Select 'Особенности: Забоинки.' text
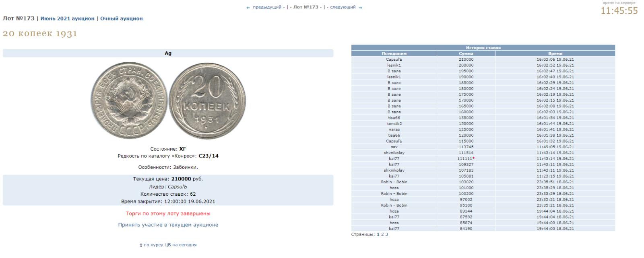The width and height of the screenshot is (644, 258). point(168,167)
